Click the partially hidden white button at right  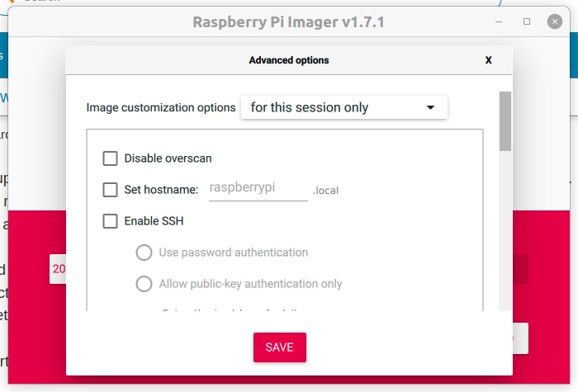coord(520,338)
